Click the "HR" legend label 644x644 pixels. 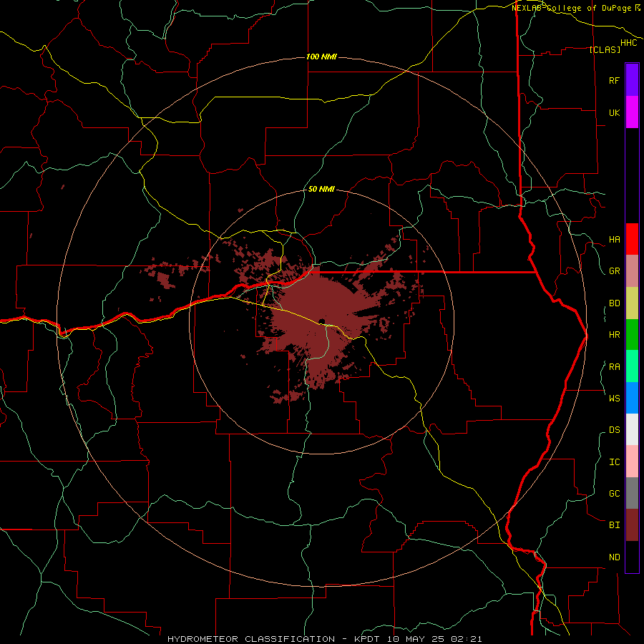(x=614, y=335)
